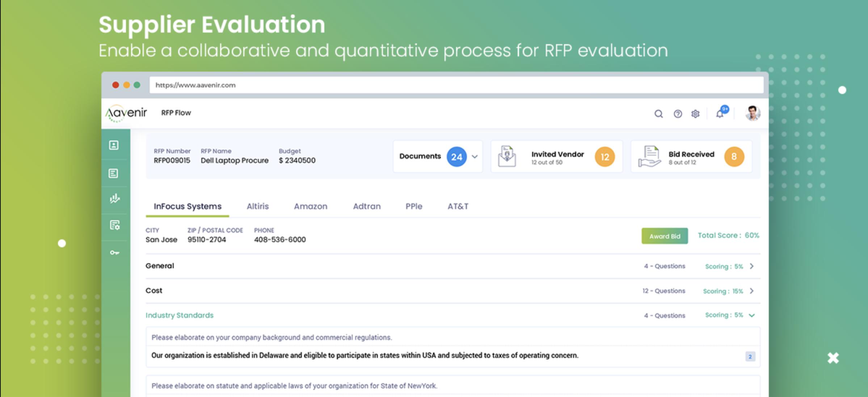This screenshot has height=397, width=868.
Task: Select the contact card icon in the sidebar
Action: point(114,145)
